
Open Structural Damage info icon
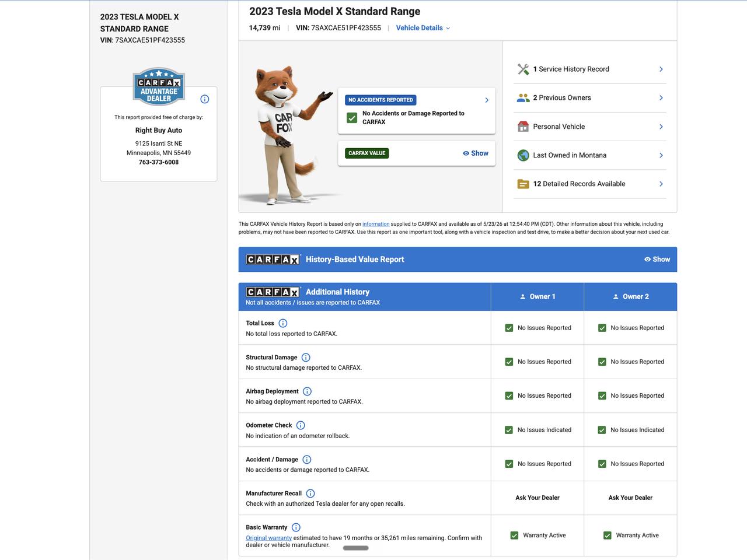pos(306,358)
